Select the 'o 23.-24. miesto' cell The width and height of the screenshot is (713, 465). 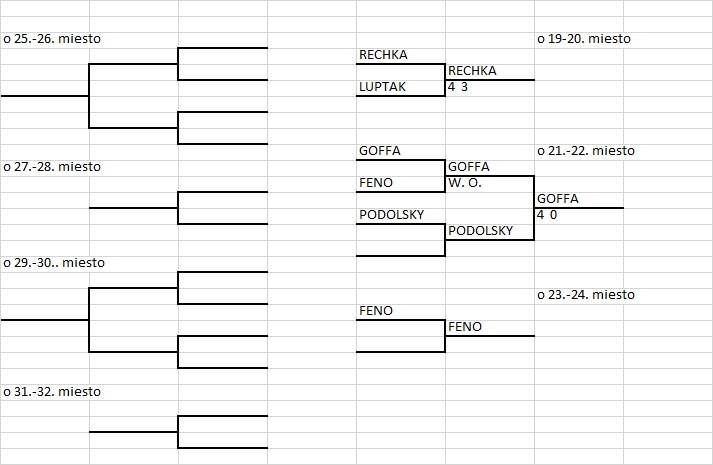click(586, 295)
